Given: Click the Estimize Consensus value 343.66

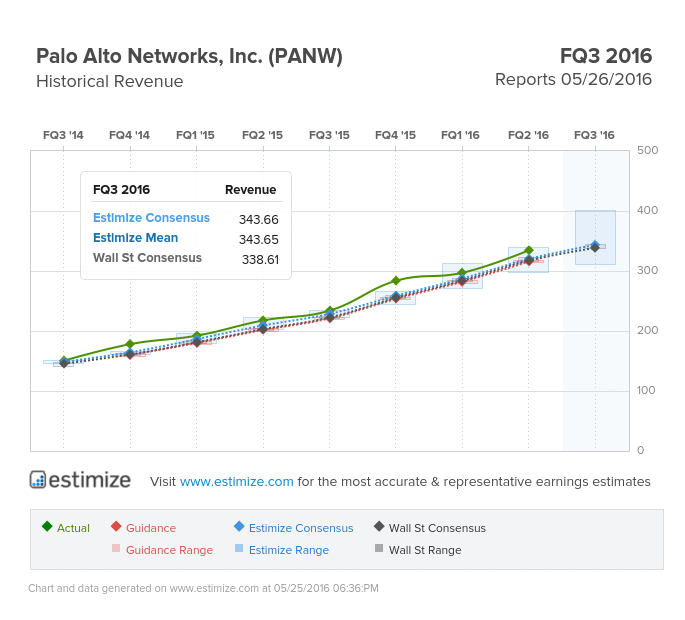Looking at the screenshot, I should 259,219.
